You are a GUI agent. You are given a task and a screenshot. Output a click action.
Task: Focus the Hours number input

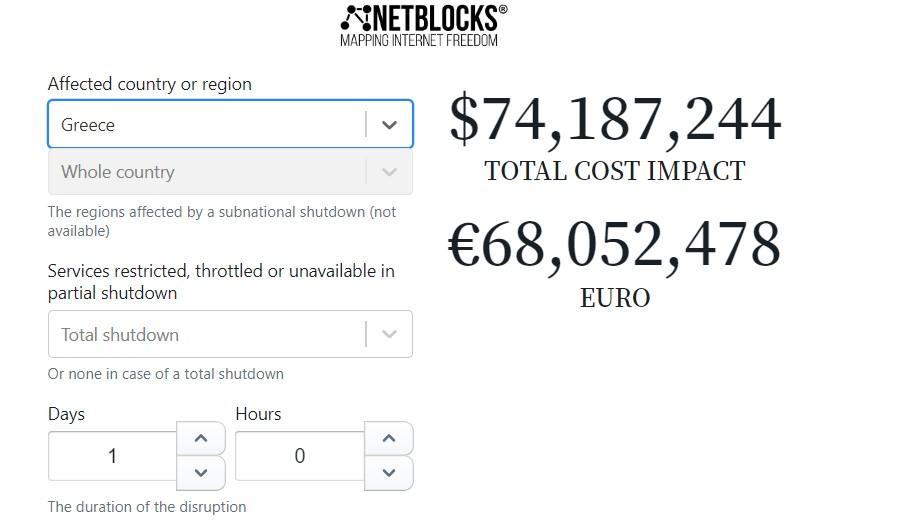[300, 456]
